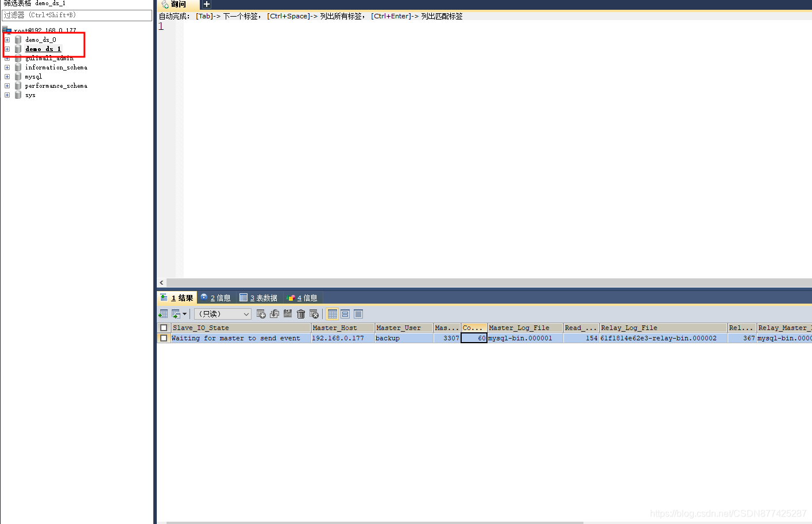Viewport: 812px width, 524px height.
Task: Click the insert new row icon
Action: (x=261, y=314)
